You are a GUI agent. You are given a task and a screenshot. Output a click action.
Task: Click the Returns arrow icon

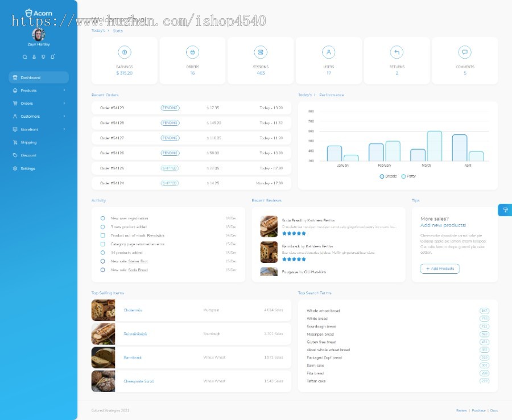click(397, 52)
